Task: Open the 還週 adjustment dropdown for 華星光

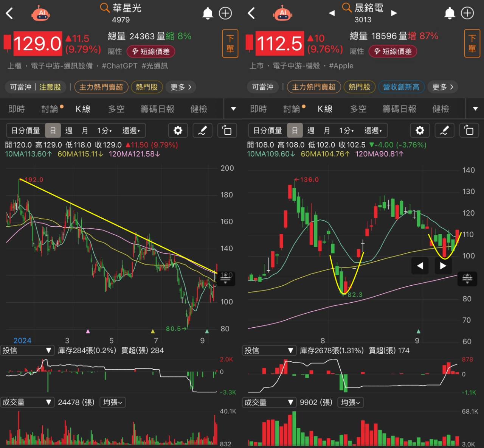Action: point(131,131)
